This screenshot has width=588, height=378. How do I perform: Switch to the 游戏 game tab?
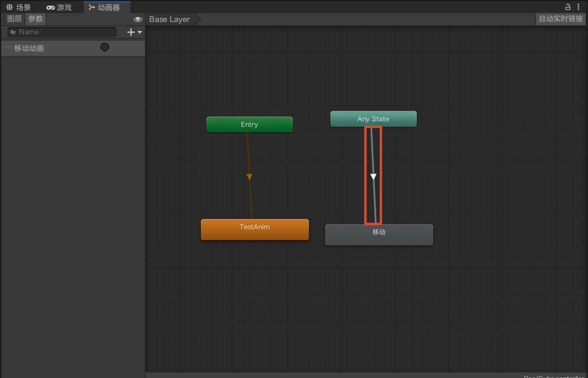[x=59, y=7]
